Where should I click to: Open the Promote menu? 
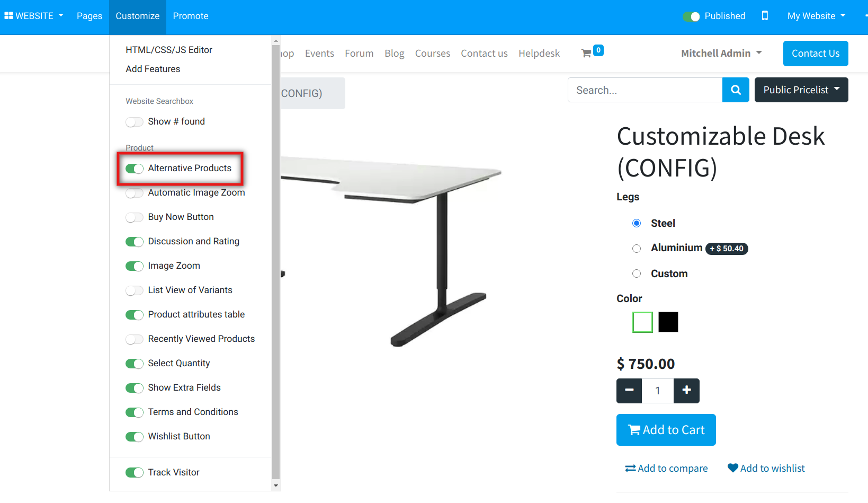191,16
